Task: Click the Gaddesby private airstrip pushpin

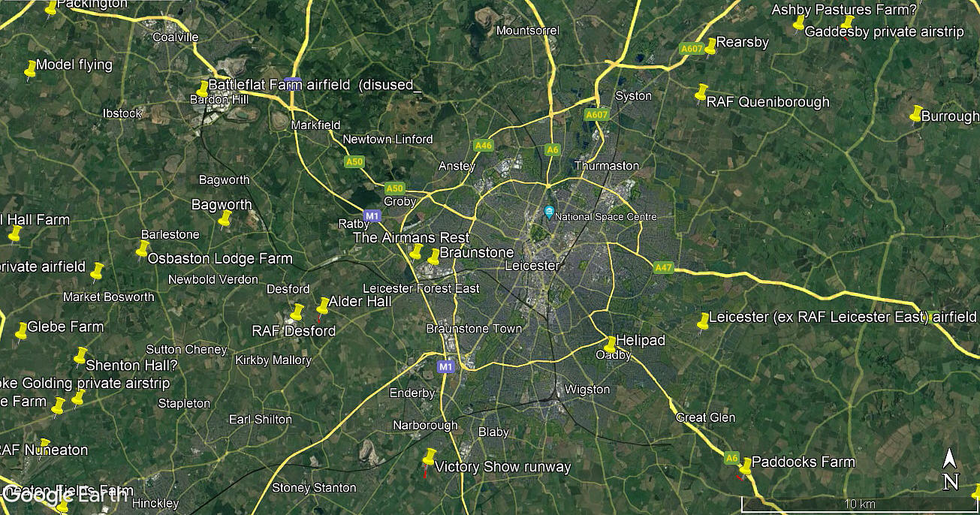Action: coord(847,24)
